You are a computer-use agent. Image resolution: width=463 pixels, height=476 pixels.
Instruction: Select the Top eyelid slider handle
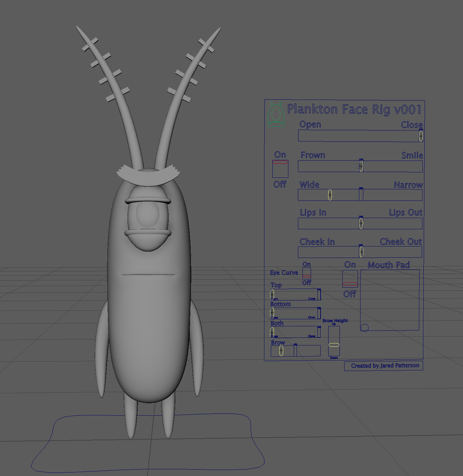coord(272,294)
